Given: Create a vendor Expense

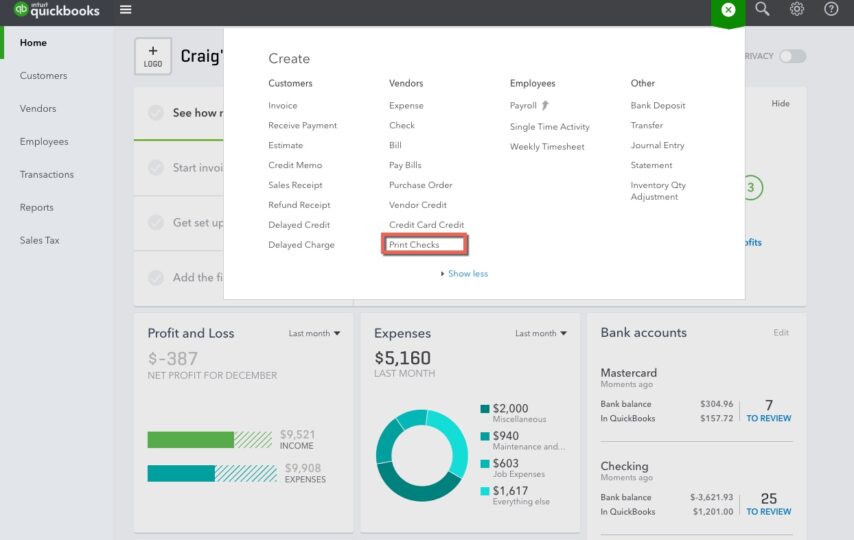Looking at the screenshot, I should click(x=406, y=106).
